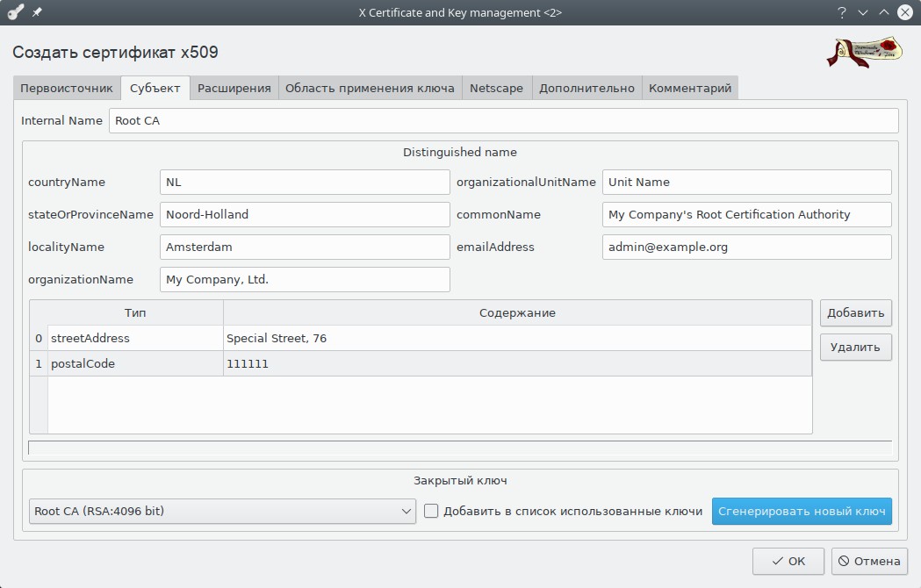Click the pin icon in title bar
This screenshot has height=588, width=921.
(37, 12)
